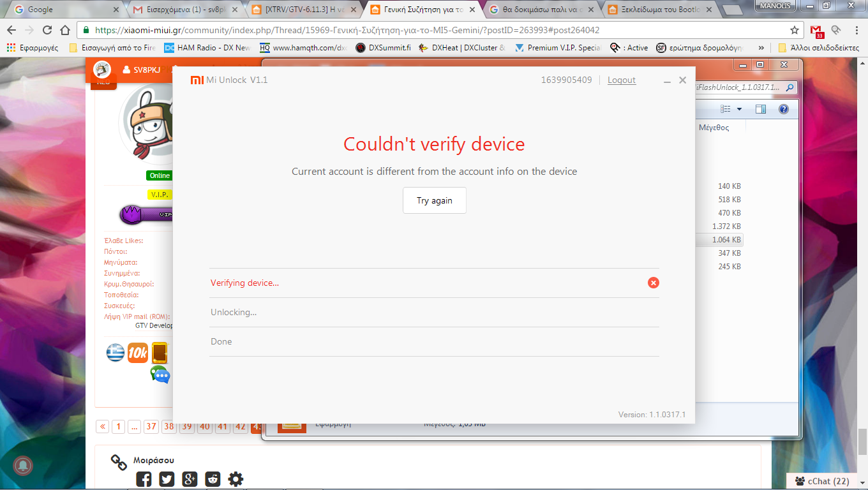Click the Explorer search icon

789,87
